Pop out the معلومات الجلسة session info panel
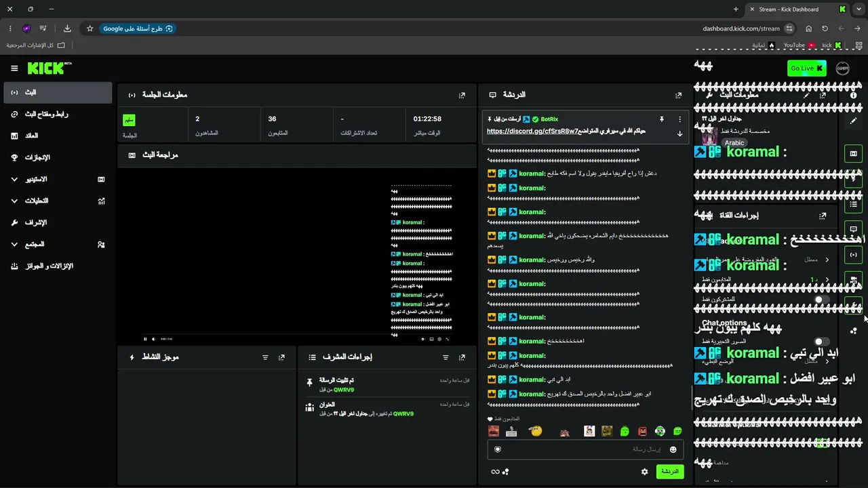The height and width of the screenshot is (488, 868). 462,96
